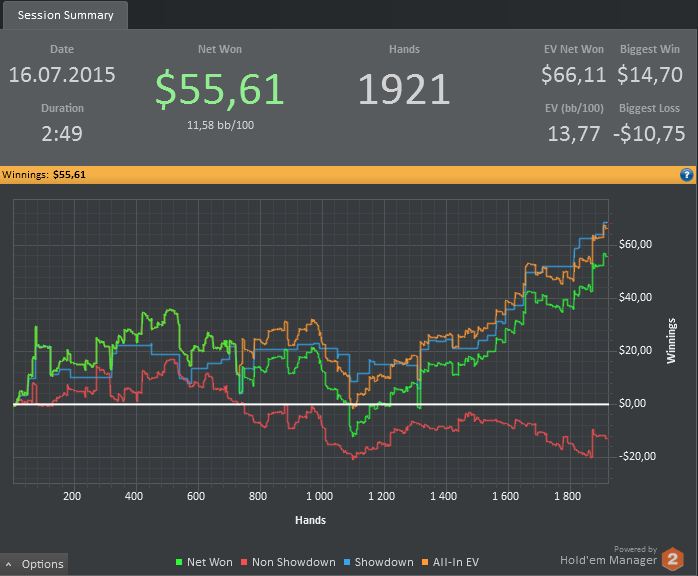The image size is (698, 576).
Task: Select the $55,61 net won value
Action: pyautogui.click(x=219, y=89)
